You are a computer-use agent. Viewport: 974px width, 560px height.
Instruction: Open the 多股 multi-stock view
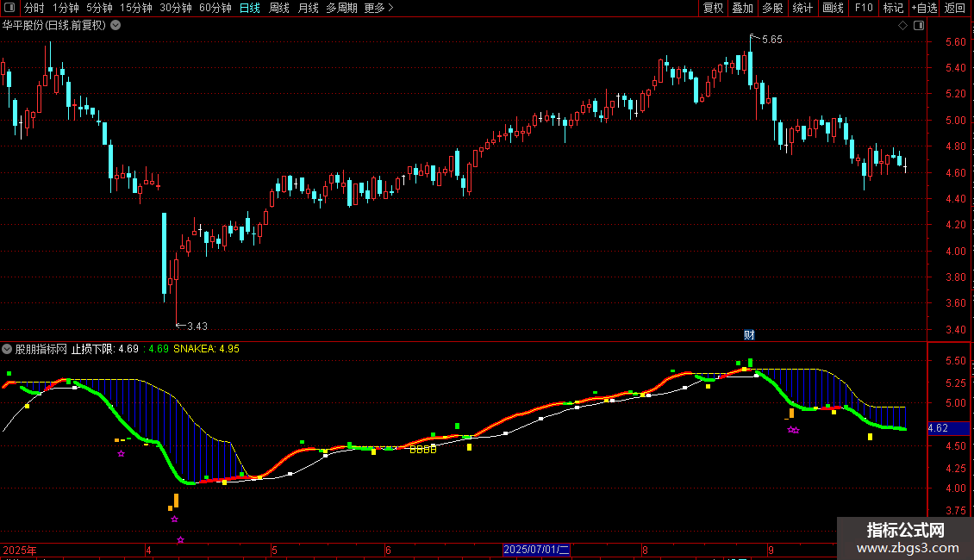coord(772,8)
